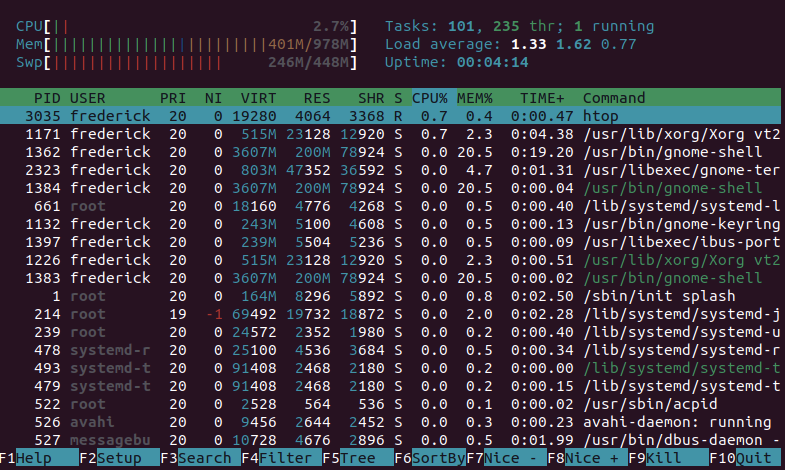Sort by the PID column header
Image resolution: width=785 pixels, height=470 pixels.
click(47, 98)
